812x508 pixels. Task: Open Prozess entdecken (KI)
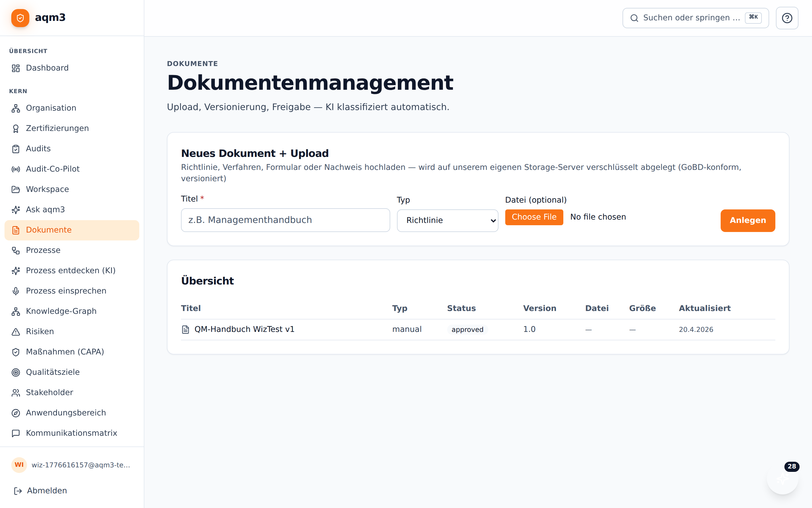point(72,271)
